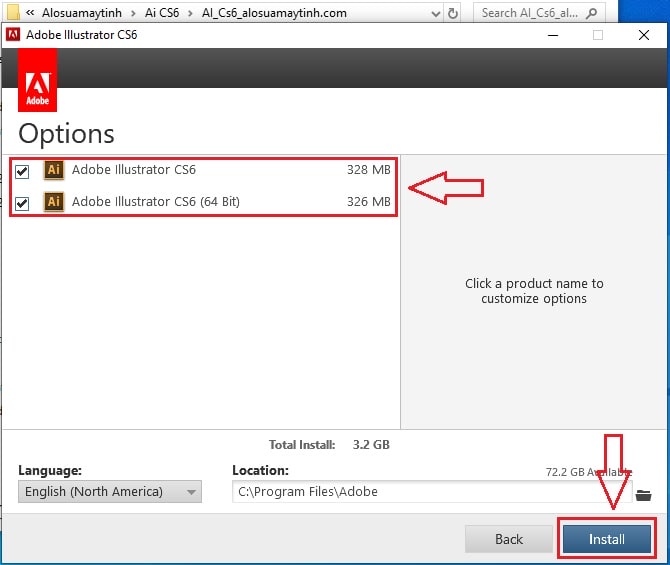Open the Alosuamaytinh breadcrumb in Explorer

(82, 13)
